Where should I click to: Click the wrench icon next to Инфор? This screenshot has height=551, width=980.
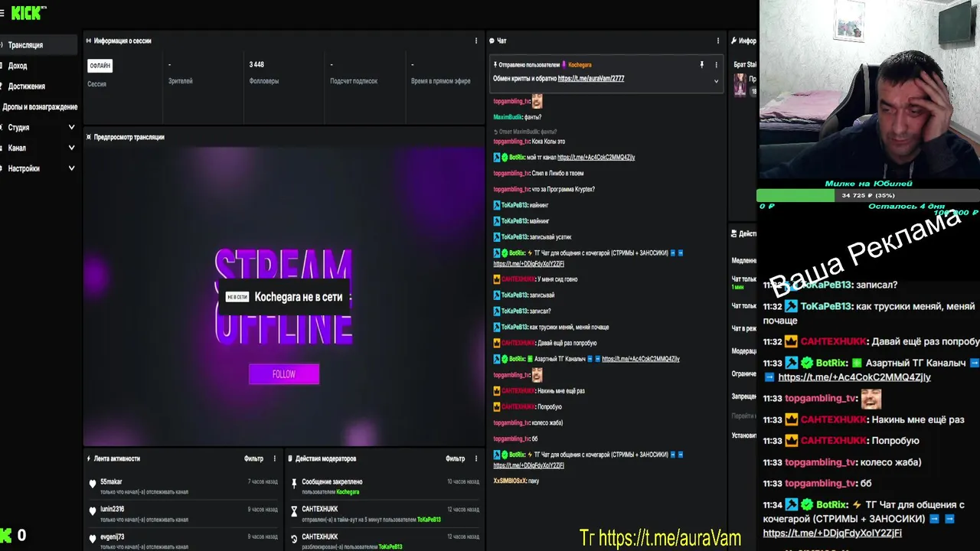pyautogui.click(x=733, y=41)
